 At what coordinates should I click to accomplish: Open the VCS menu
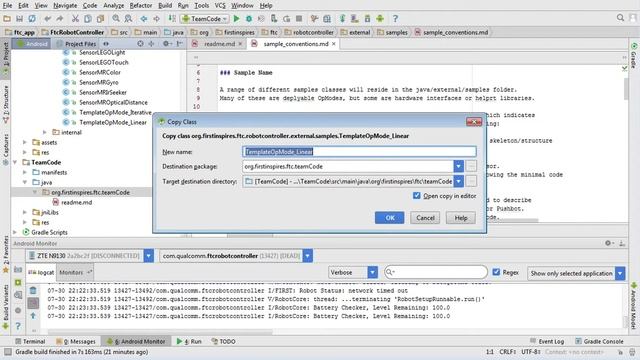pos(220,5)
